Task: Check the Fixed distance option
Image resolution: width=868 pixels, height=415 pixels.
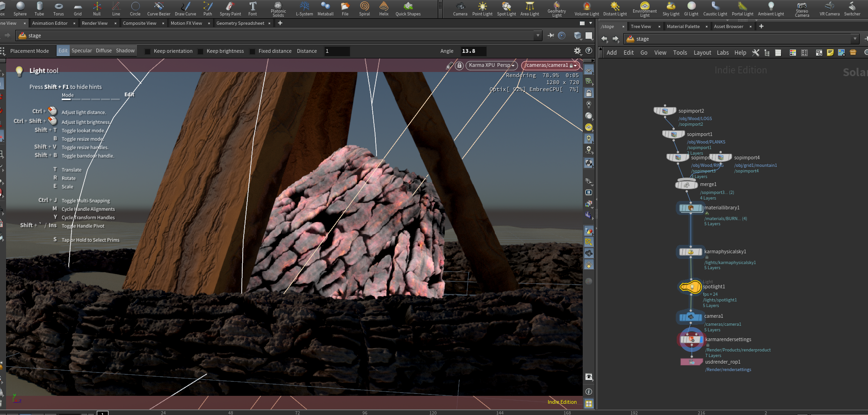Action: click(x=253, y=51)
